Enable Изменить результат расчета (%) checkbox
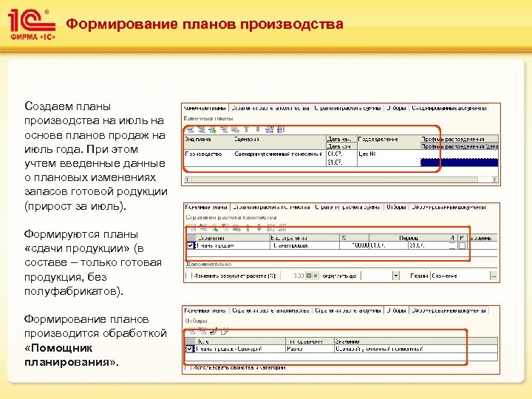This screenshot has height=399, width=532. coord(188,276)
